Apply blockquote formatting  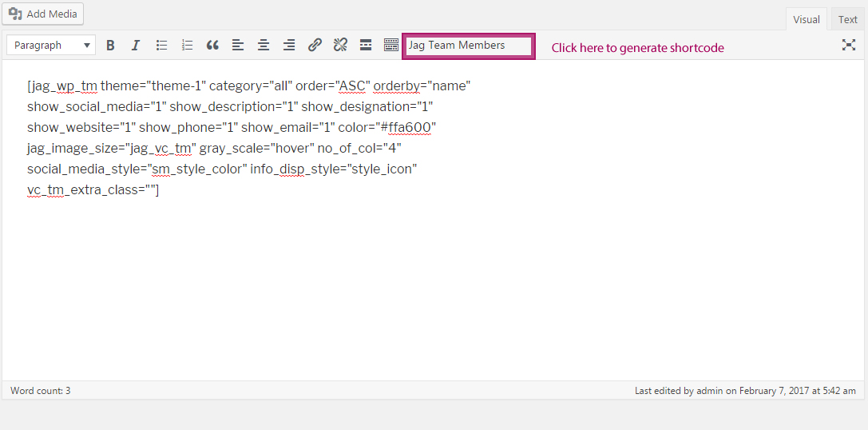[x=212, y=46]
